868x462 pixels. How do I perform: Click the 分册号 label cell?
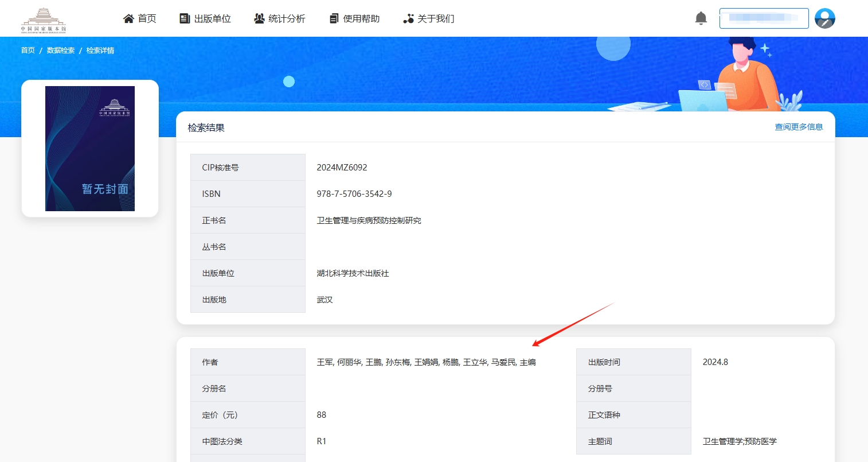click(x=634, y=389)
